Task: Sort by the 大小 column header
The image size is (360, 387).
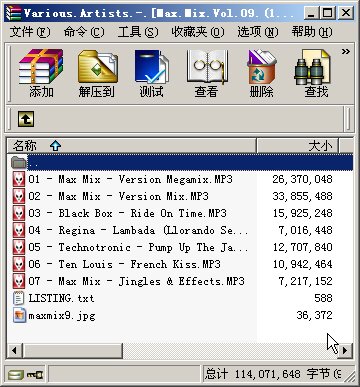Action: pyautogui.click(x=297, y=146)
